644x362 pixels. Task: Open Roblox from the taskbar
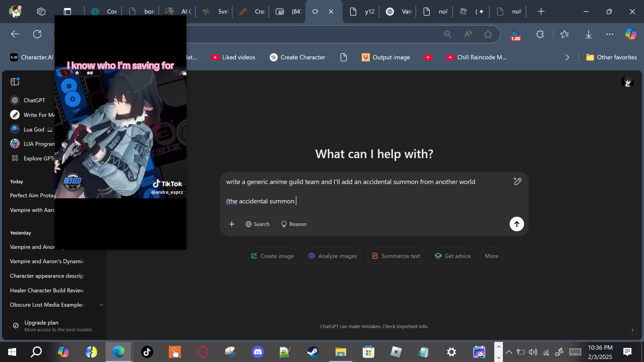pos(396,352)
